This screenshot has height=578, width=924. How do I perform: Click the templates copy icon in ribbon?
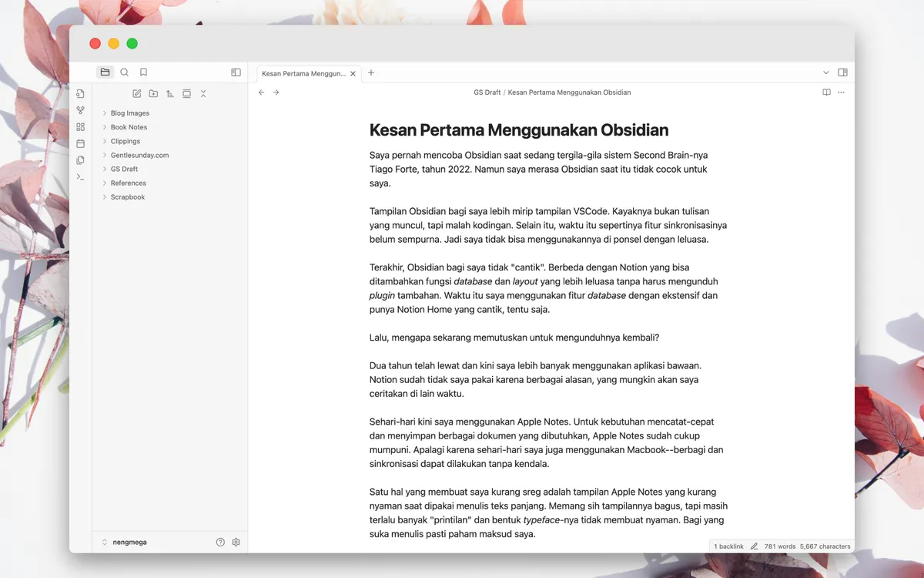pyautogui.click(x=80, y=160)
